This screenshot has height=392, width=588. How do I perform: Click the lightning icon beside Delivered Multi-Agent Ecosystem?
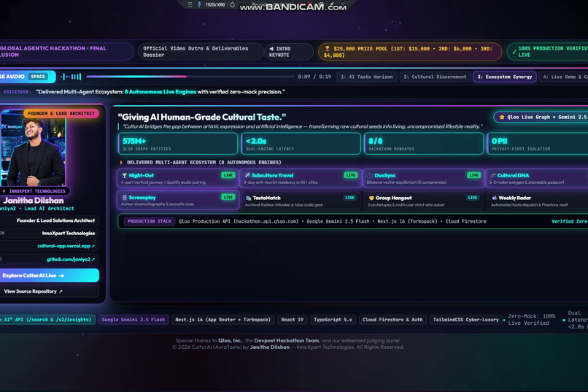coord(121,163)
